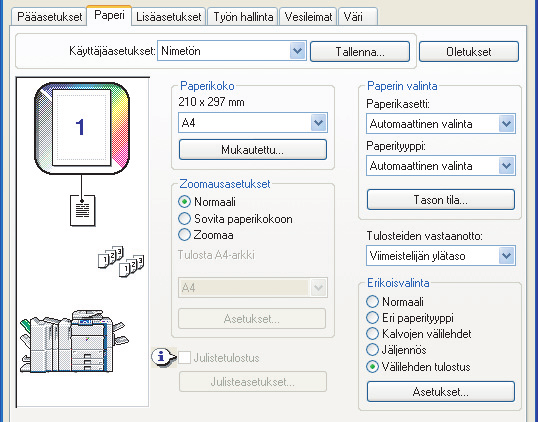Click the Tallenna... button

[x=360, y=52]
